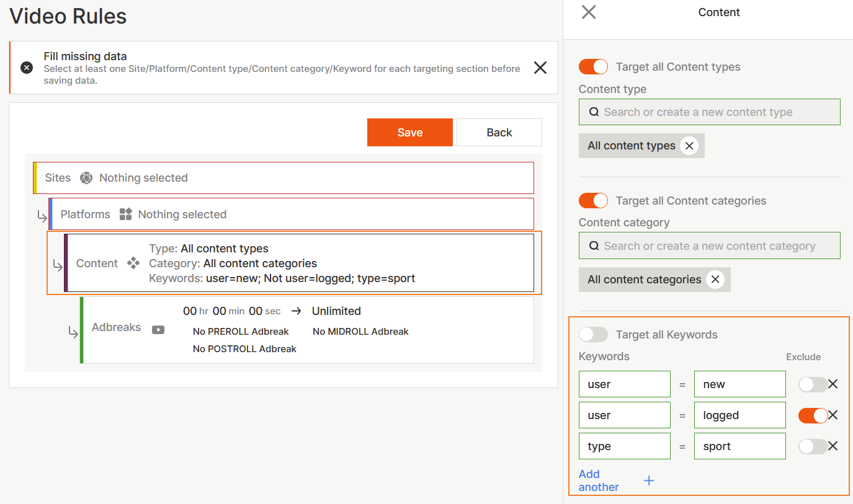Enable Target all Keywords switch
Image resolution: width=853 pixels, height=504 pixels.
(x=593, y=335)
